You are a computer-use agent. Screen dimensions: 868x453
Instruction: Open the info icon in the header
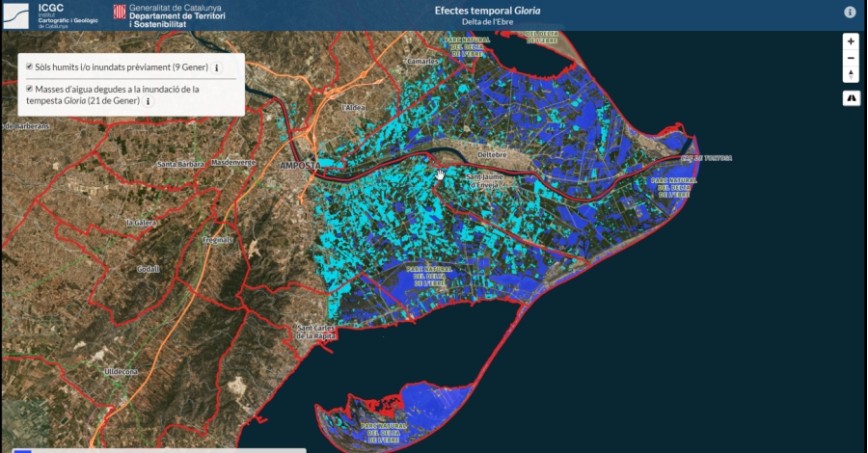tap(850, 13)
